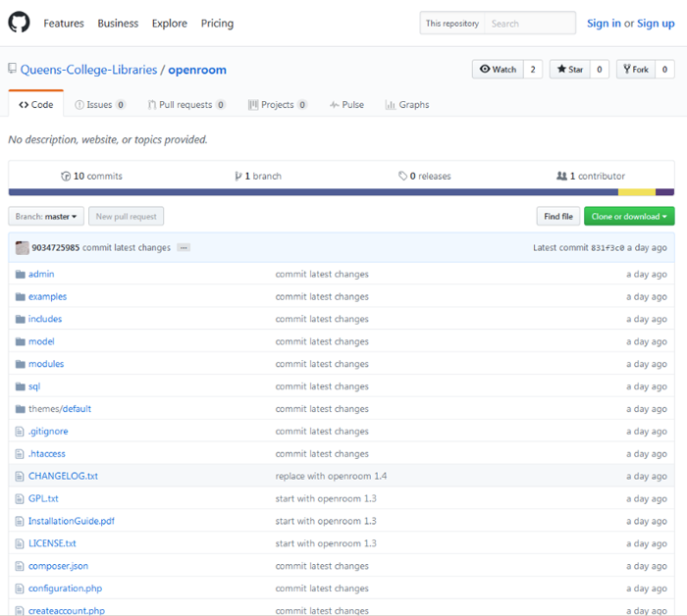Click the .htaccess file icon
Screen dimensions: 687x616
(x=20, y=454)
